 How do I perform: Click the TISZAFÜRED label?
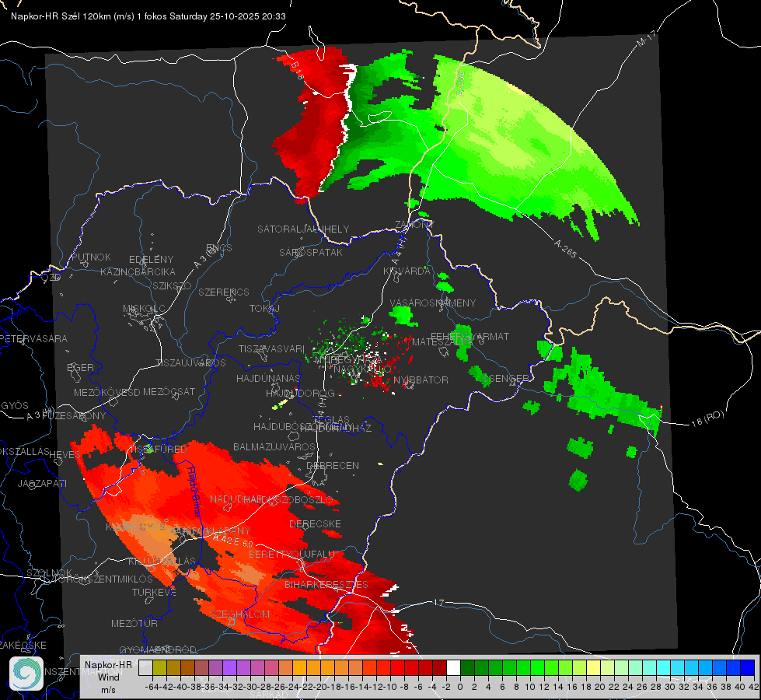(x=159, y=449)
